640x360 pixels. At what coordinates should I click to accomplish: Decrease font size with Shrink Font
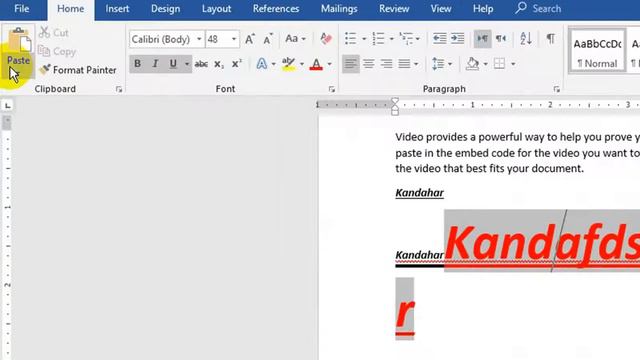coord(268,39)
